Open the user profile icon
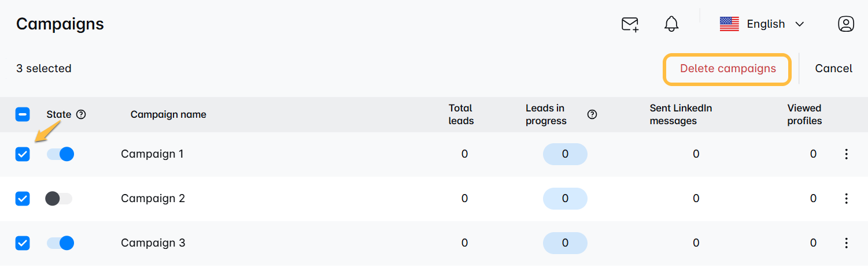The image size is (868, 272). pyautogui.click(x=846, y=24)
